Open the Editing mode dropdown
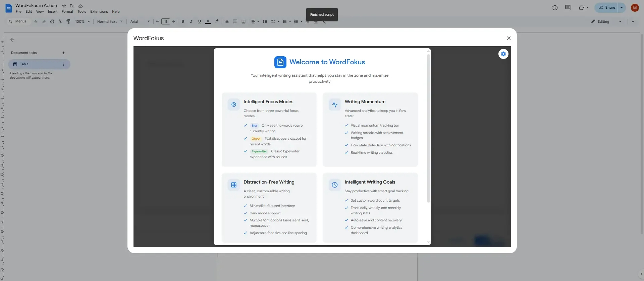The height and width of the screenshot is (281, 644). (x=606, y=21)
